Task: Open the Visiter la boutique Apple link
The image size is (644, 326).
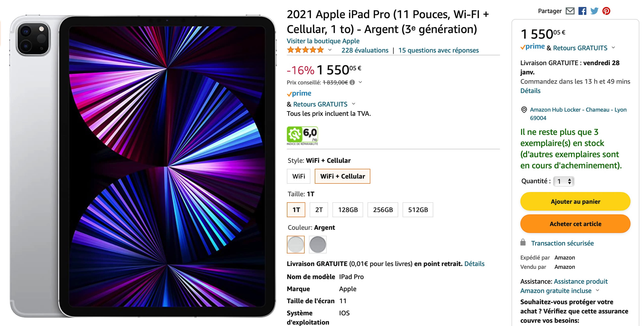Action: click(x=323, y=41)
